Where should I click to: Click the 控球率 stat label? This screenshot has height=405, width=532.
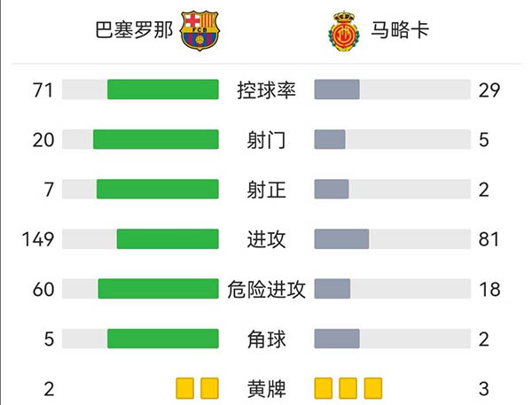pyautogui.click(x=266, y=90)
